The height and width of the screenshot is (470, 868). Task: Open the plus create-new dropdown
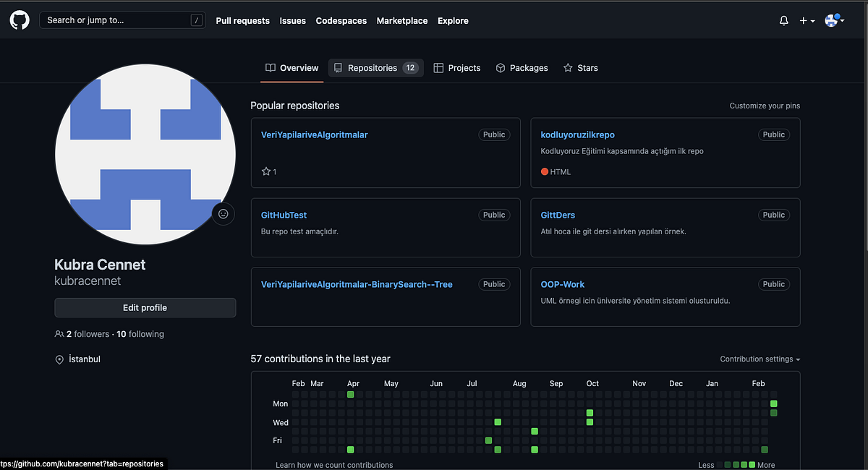pos(806,20)
